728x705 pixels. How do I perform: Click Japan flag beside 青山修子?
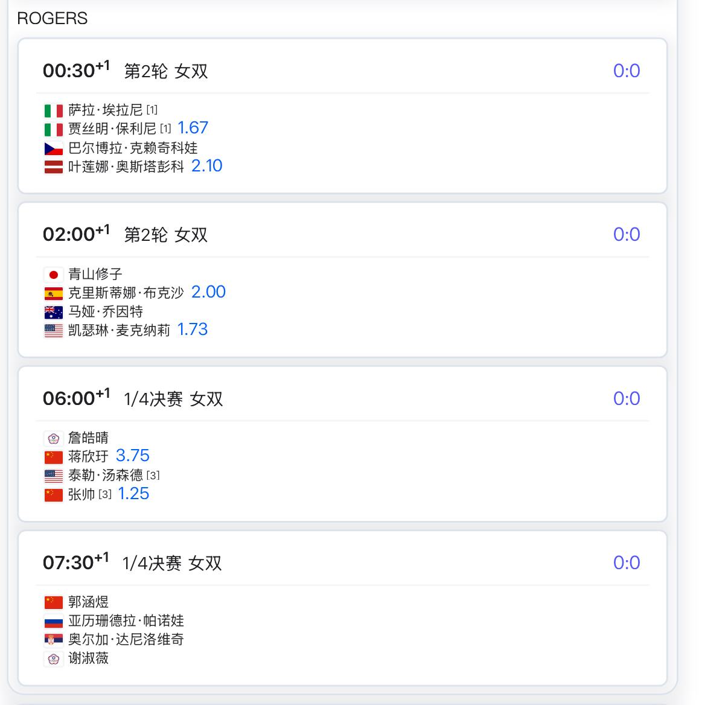coord(54,275)
